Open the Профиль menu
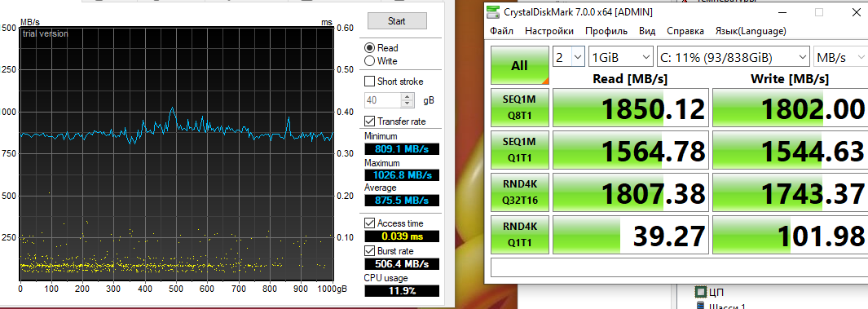868x309 pixels. click(x=606, y=31)
